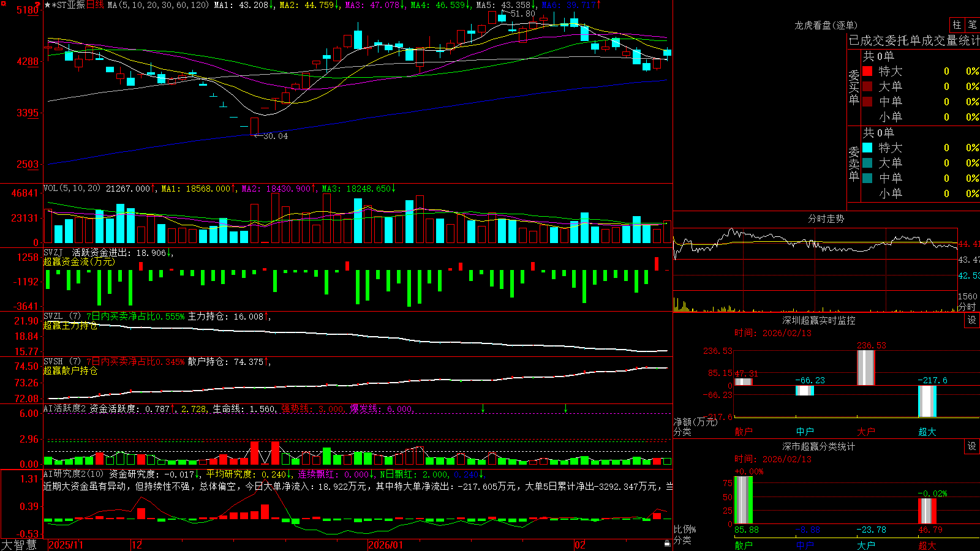
Task: Click the 超赢主力持仓 label
Action: (x=70, y=325)
